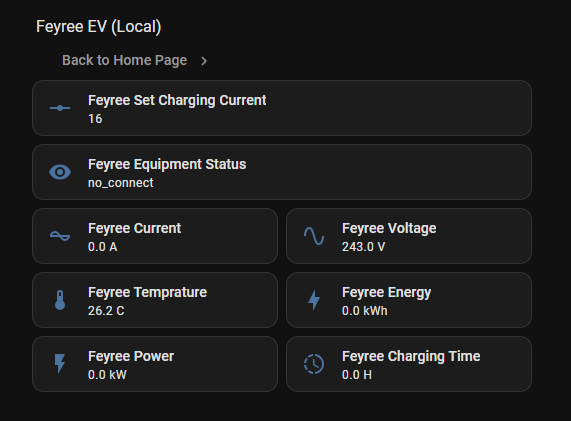Select the Feyree Voltage title text
571x421 pixels.
(389, 228)
